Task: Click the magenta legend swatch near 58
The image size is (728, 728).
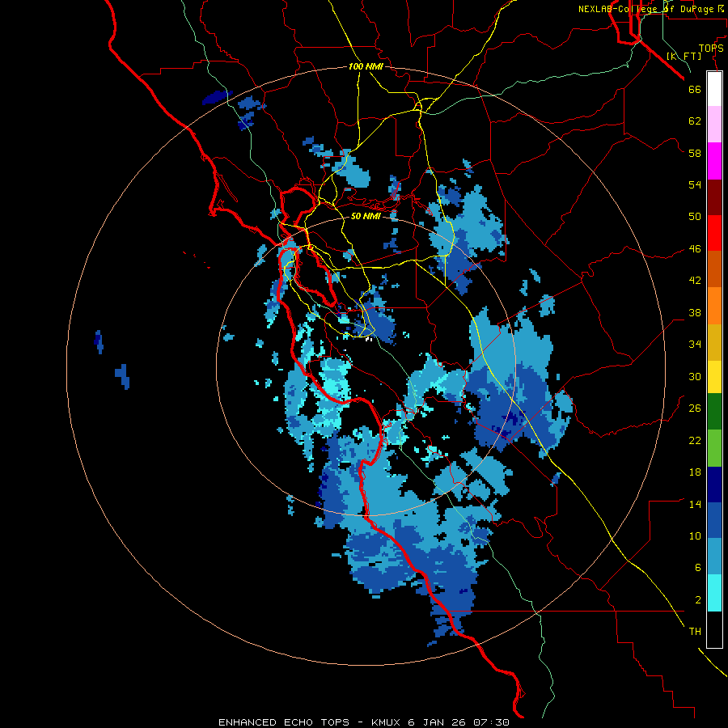Action: coord(714,161)
